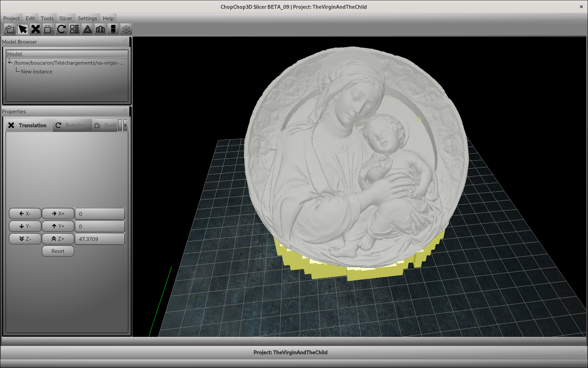Viewport: 588px width, 368px height.
Task: Open the Slicer menu
Action: click(x=66, y=18)
